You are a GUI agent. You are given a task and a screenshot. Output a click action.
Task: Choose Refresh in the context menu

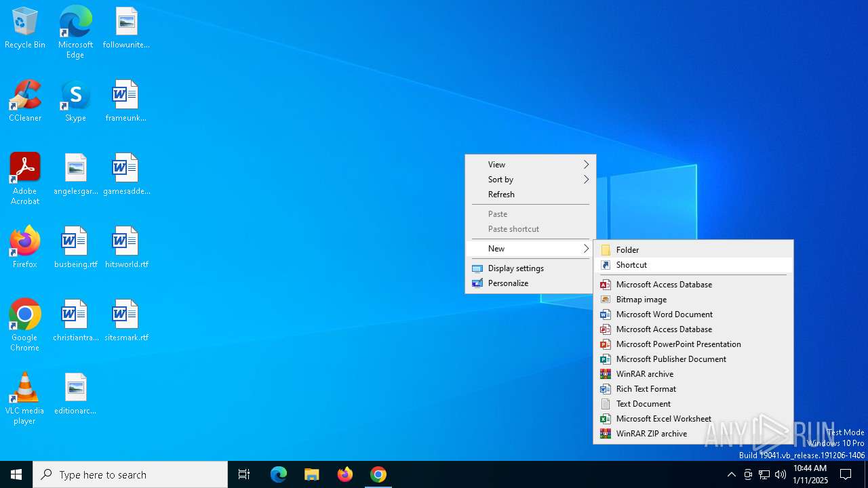pyautogui.click(x=530, y=195)
